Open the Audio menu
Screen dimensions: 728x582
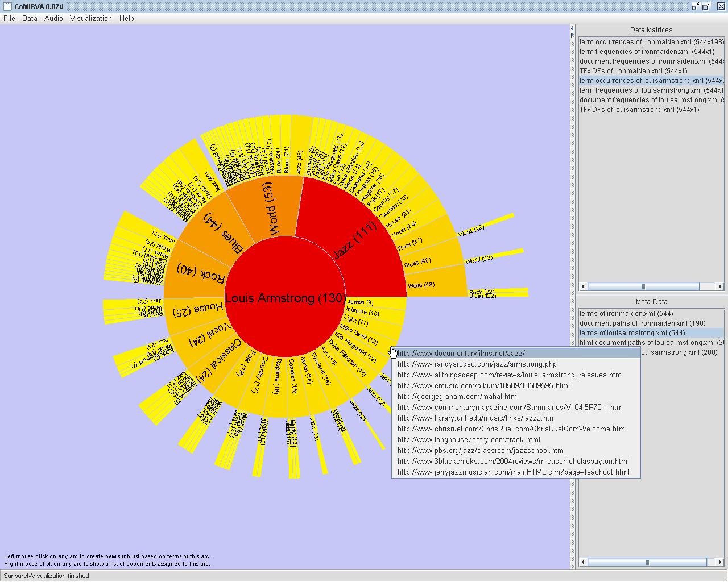pos(53,18)
